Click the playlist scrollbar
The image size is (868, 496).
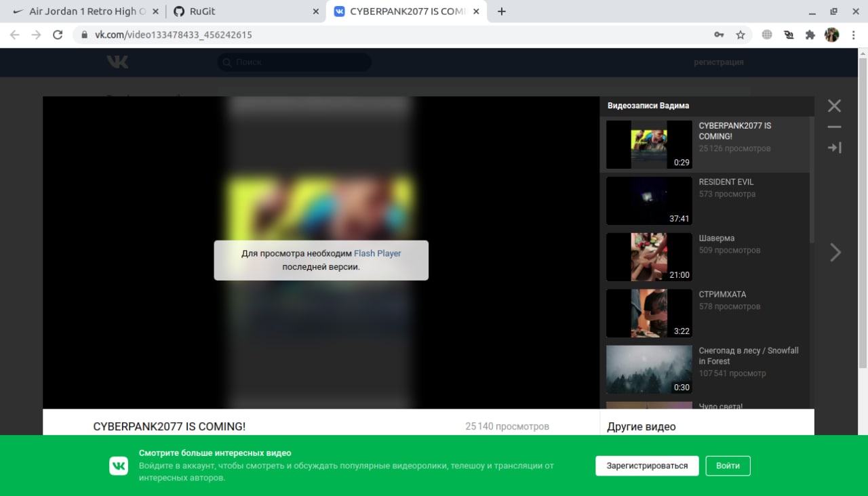tap(812, 180)
